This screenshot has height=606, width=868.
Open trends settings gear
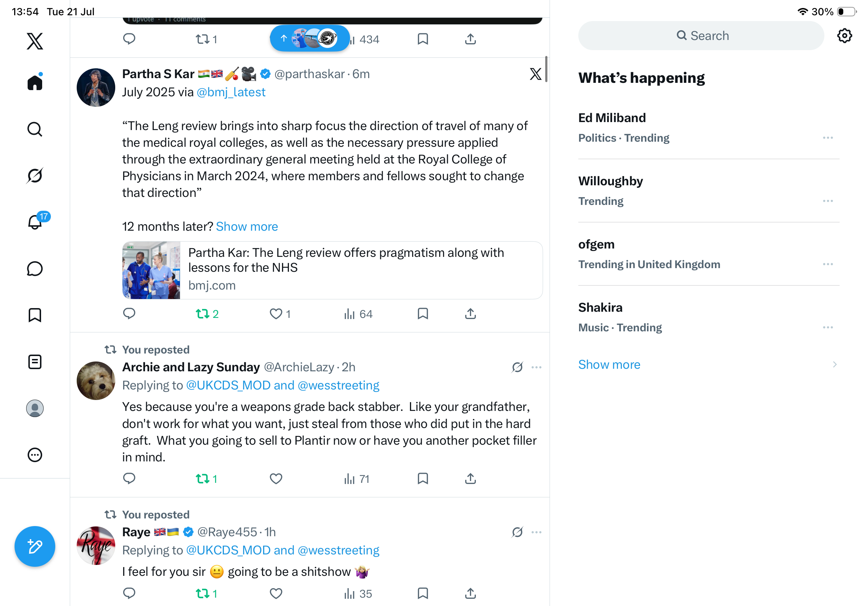click(844, 36)
